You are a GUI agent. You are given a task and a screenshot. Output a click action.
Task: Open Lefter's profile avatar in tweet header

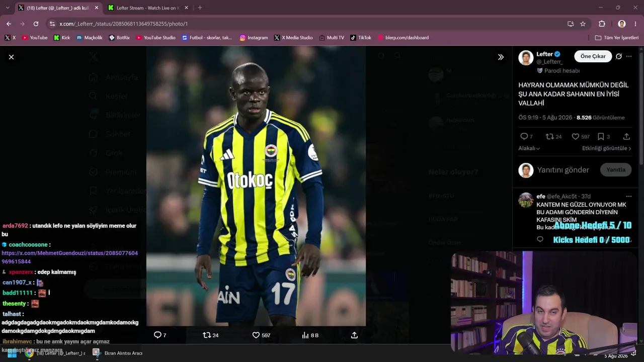coord(526,57)
